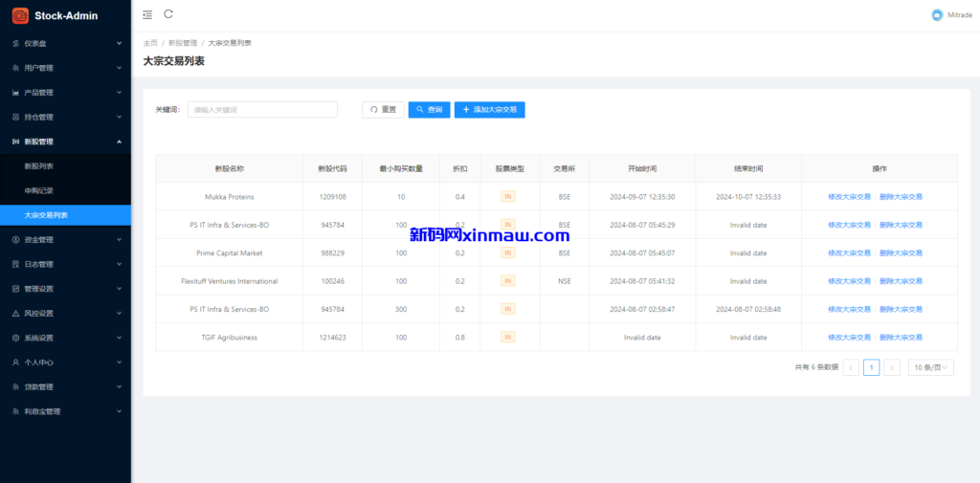Image resolution: width=980 pixels, height=483 pixels.
Task: Click the 添加大宗交易 button
Action: pyautogui.click(x=489, y=110)
